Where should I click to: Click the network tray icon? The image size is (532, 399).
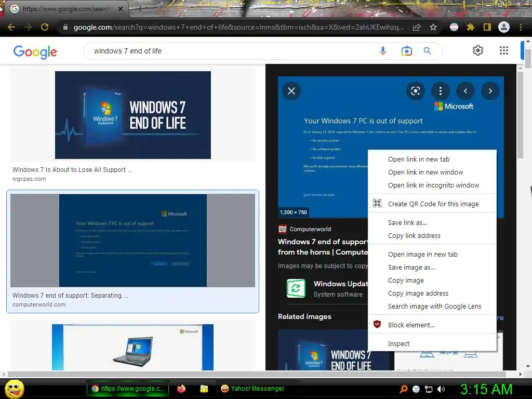[429, 389]
